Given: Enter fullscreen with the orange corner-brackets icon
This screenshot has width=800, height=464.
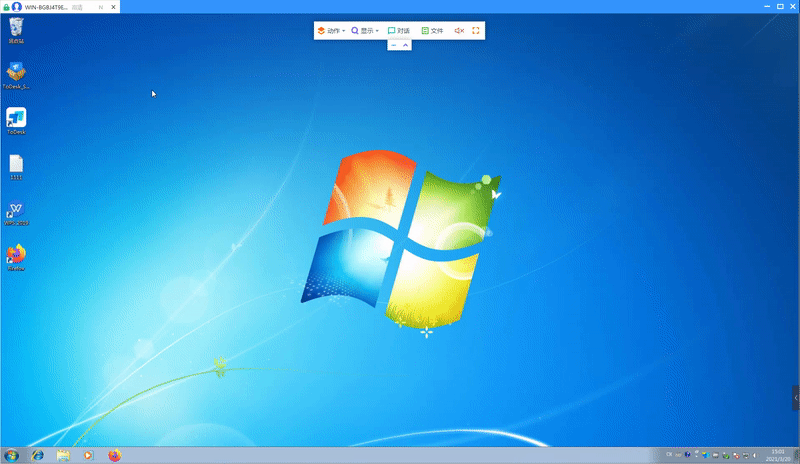Looking at the screenshot, I should 476,31.
